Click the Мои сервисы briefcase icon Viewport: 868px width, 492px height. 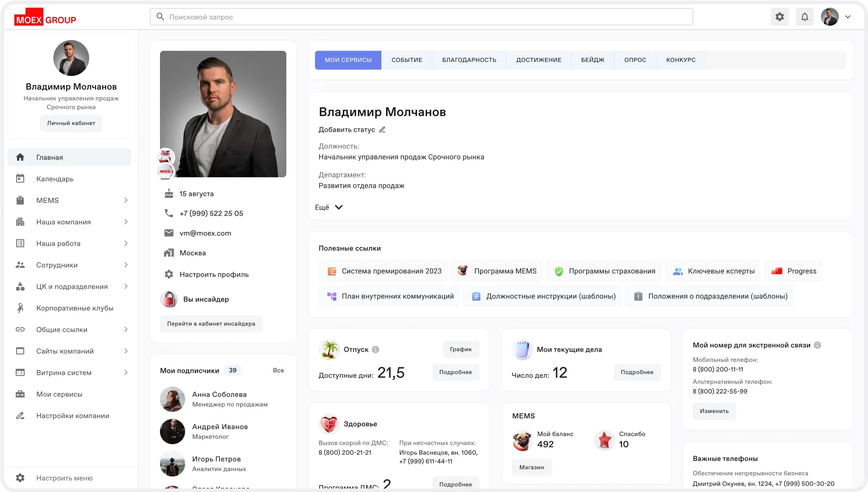point(20,394)
